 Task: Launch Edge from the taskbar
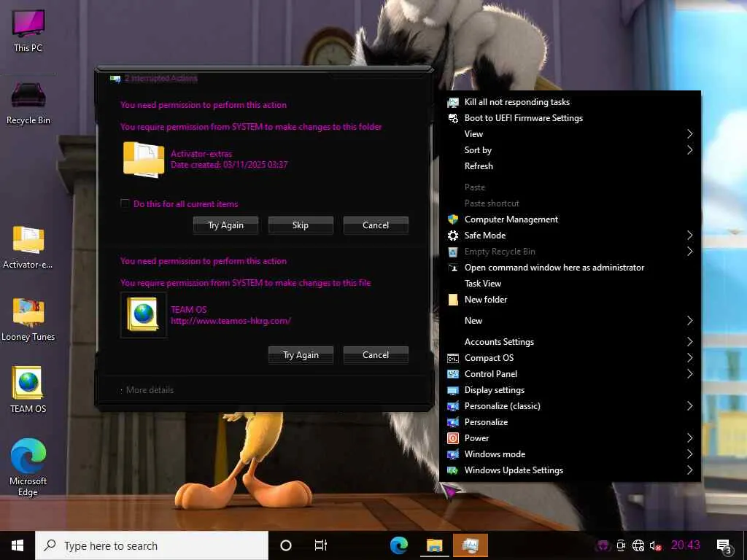tap(399, 545)
